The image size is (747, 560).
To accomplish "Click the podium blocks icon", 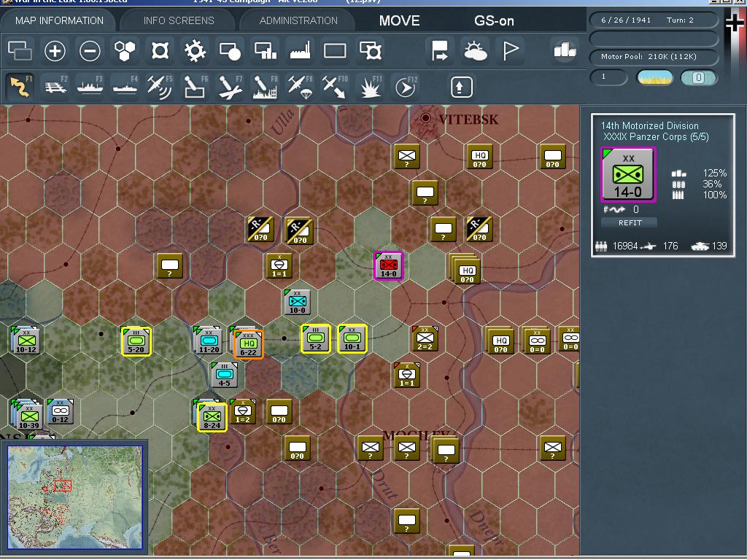I will click(x=565, y=50).
